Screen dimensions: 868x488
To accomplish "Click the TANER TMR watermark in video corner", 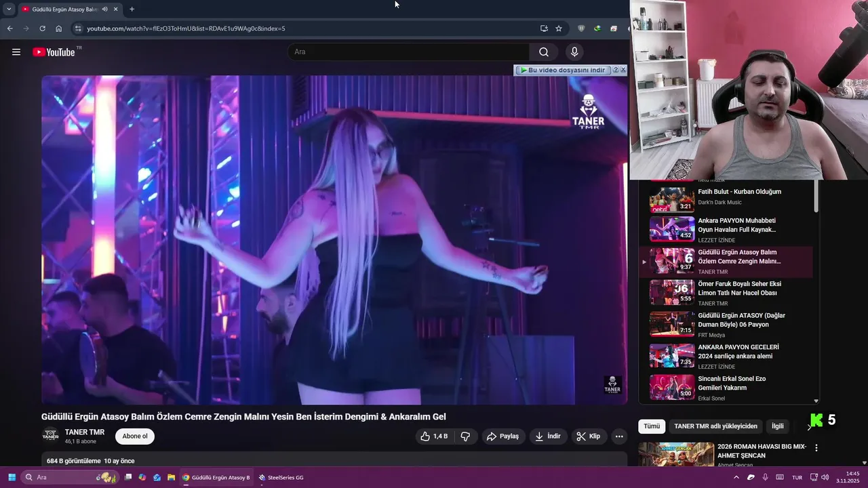I will click(612, 385).
